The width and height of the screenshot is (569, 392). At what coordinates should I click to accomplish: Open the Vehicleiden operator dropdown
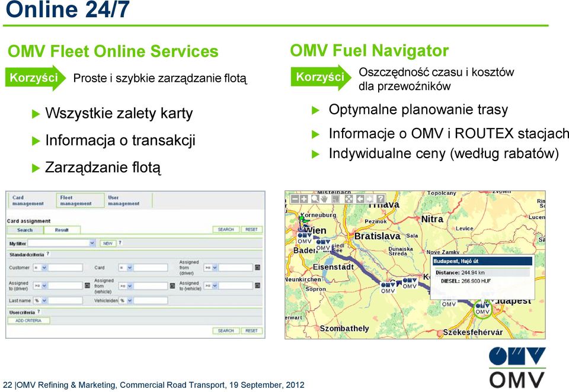click(x=126, y=300)
